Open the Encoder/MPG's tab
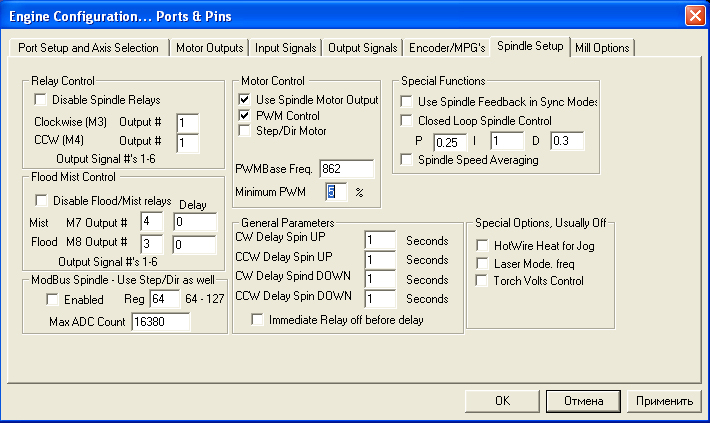The image size is (710, 423). [447, 48]
